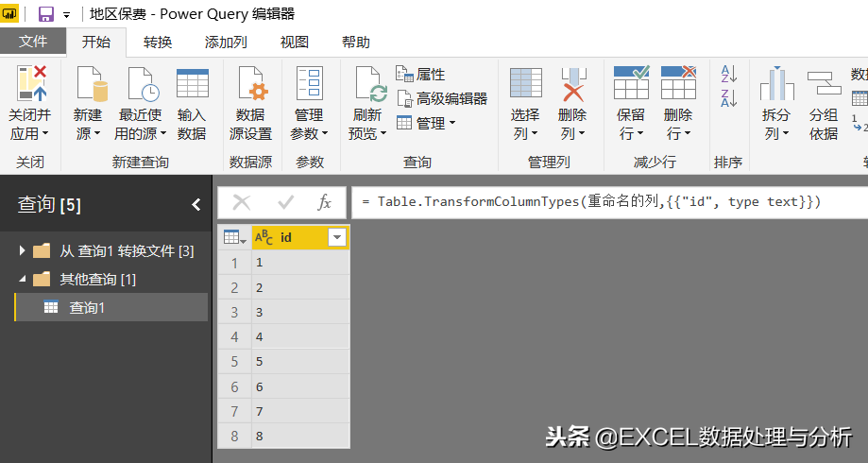Select cell with value 6
The width and height of the screenshot is (868, 463).
click(300, 386)
